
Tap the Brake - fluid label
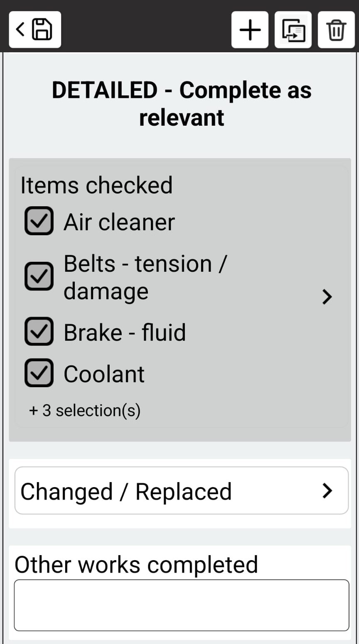coord(125,332)
